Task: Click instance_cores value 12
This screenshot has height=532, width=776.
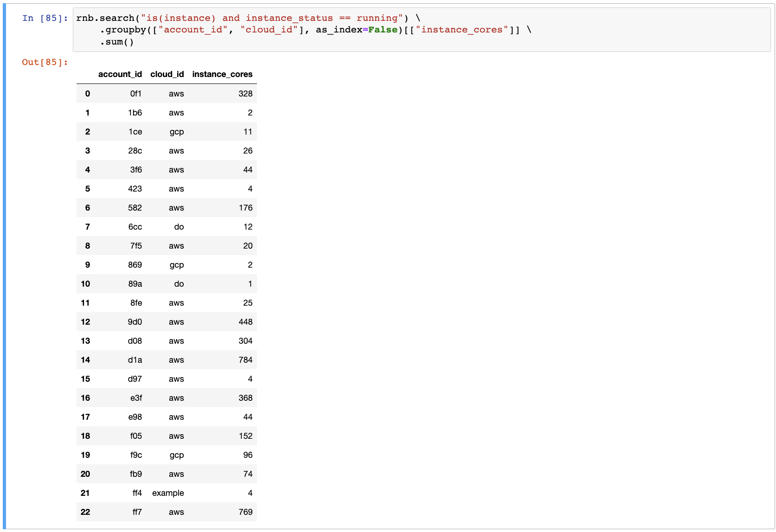Action: tap(248, 227)
